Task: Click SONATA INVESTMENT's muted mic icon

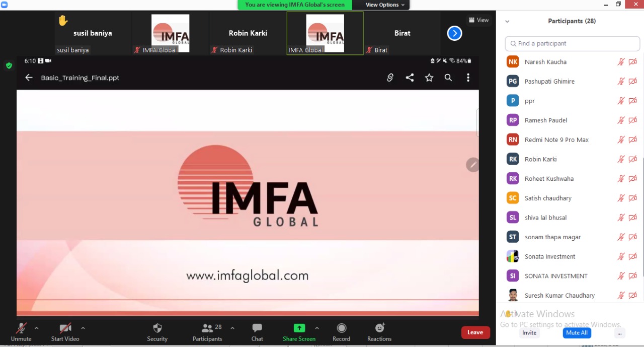Action: (621, 276)
